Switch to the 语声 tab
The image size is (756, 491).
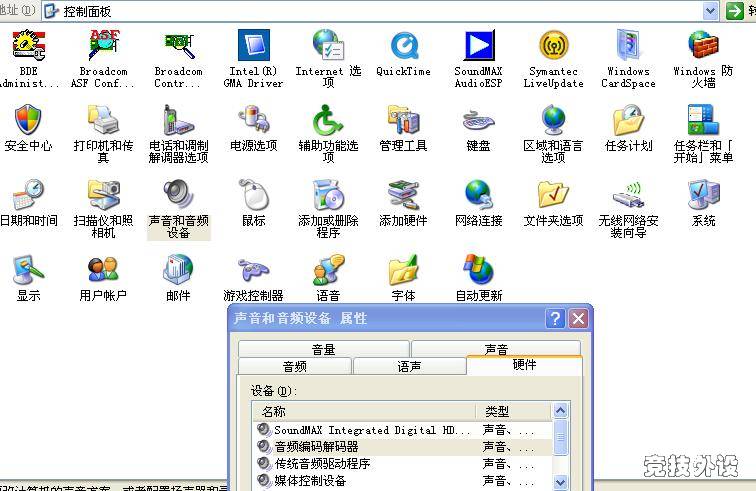[x=409, y=366]
